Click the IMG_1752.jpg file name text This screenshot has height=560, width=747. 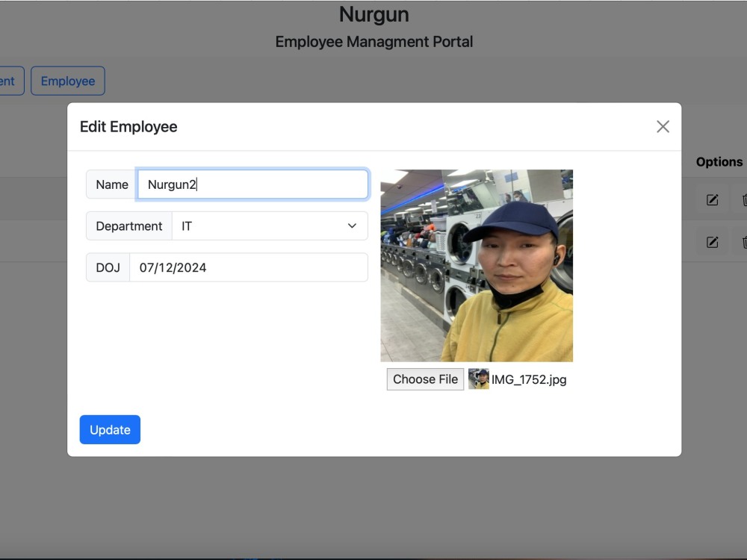click(529, 379)
